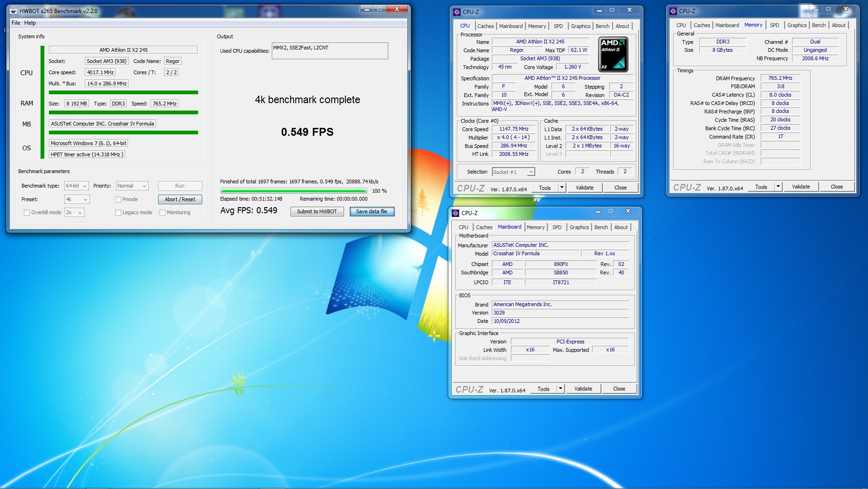Open the SPD tab in the Memory tab window
868x489 pixels.
(x=775, y=25)
